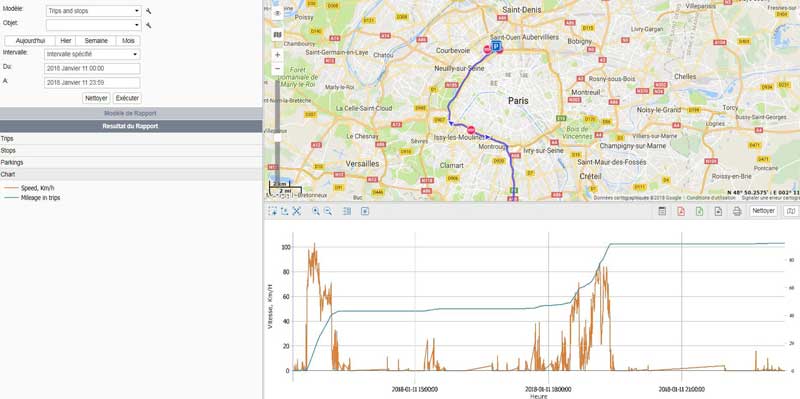Click the red stop marker left of the P marker
Viewport: 800px width, 399px height.
[487, 49]
